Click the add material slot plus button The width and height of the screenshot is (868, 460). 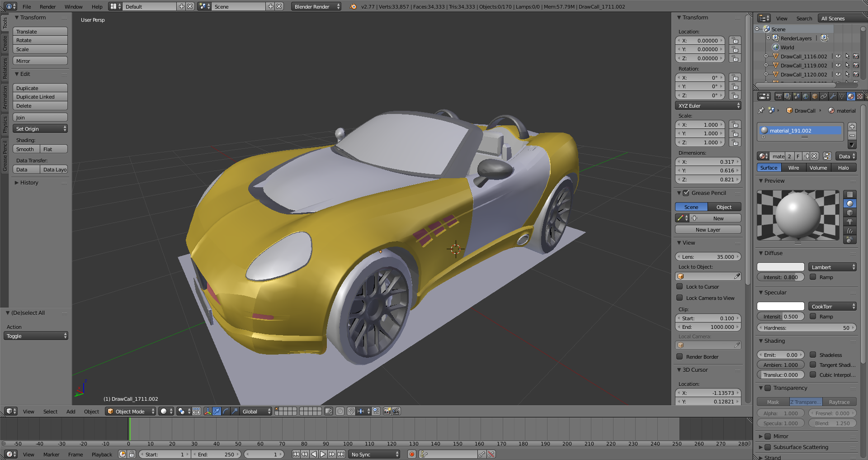point(852,127)
